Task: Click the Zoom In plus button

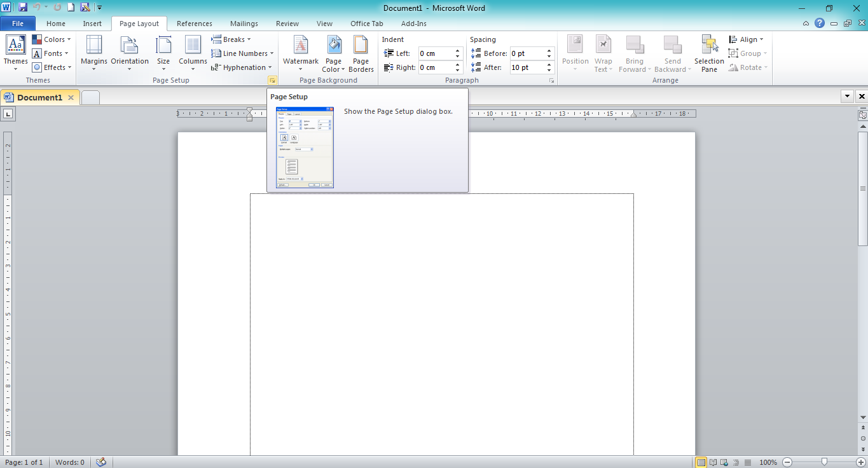Action: [861, 462]
